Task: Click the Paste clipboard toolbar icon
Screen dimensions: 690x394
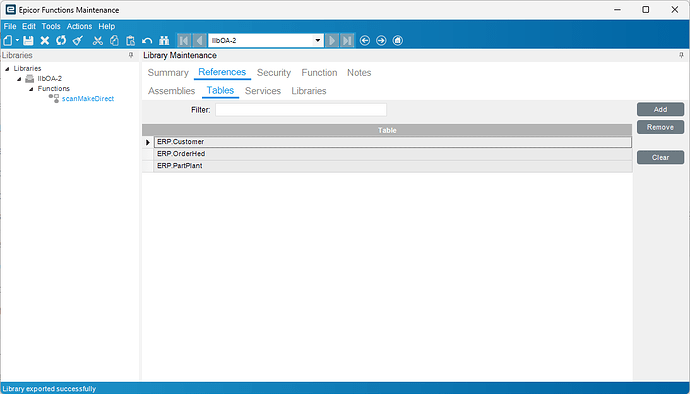Action: 130,41
